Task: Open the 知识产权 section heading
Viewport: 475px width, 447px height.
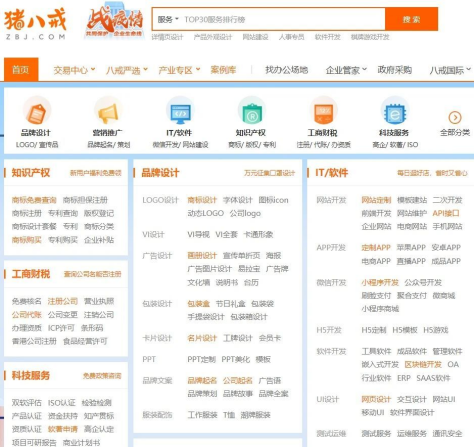Action: (x=31, y=173)
